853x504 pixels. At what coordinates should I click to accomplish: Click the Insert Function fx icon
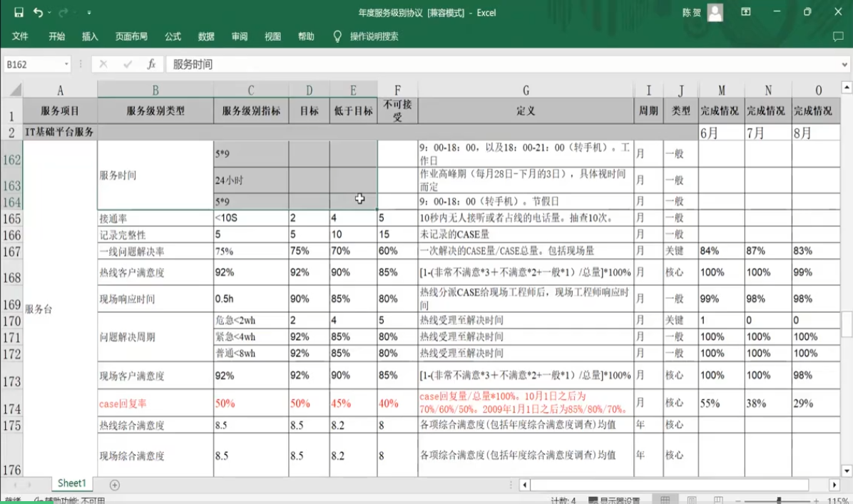coord(151,64)
